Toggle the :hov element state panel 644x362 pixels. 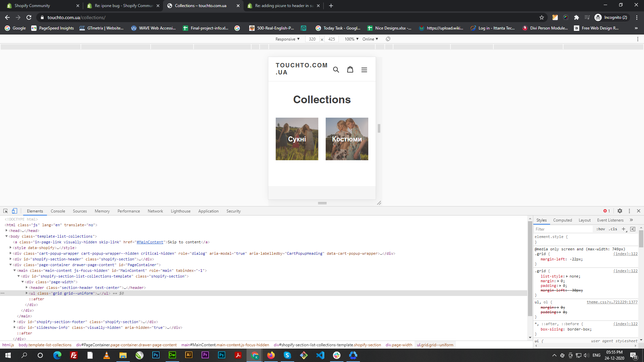coord(600,229)
